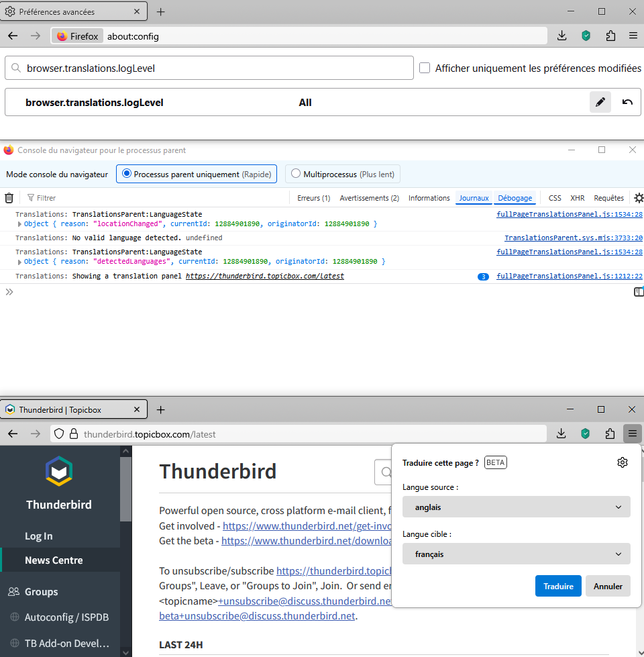Expand Object with reason locationChanged
Viewport: 644px width, 657px height.
(19, 224)
